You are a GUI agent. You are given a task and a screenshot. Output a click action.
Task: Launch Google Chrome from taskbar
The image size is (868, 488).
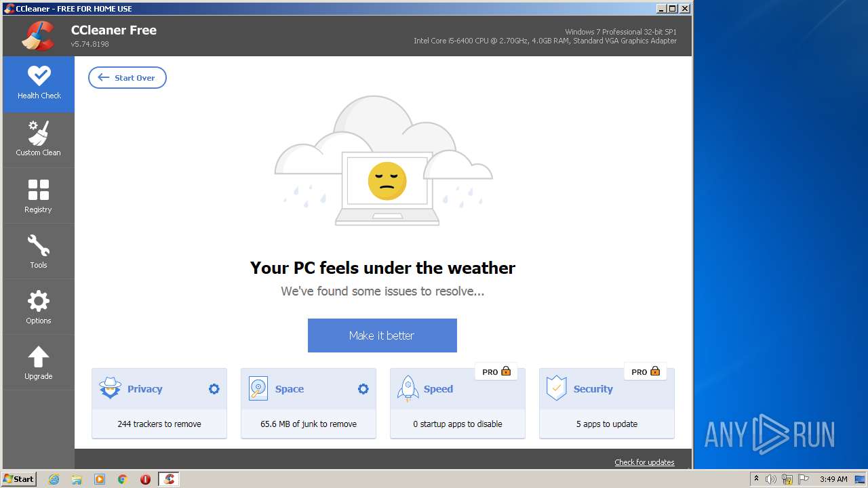[123, 479]
